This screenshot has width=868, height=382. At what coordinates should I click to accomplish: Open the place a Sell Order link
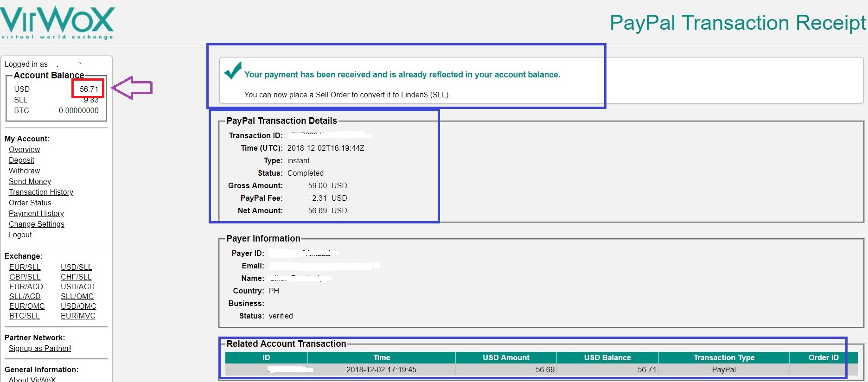click(x=319, y=95)
